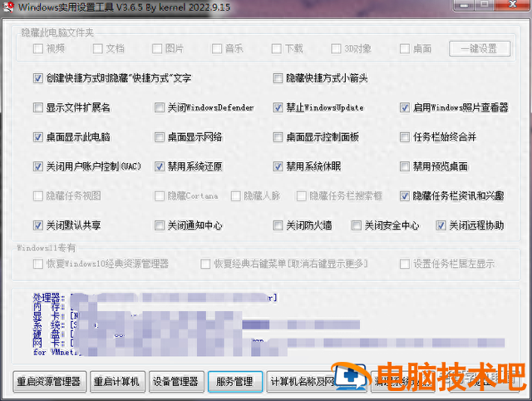Open 设备管理器 button

(176, 382)
